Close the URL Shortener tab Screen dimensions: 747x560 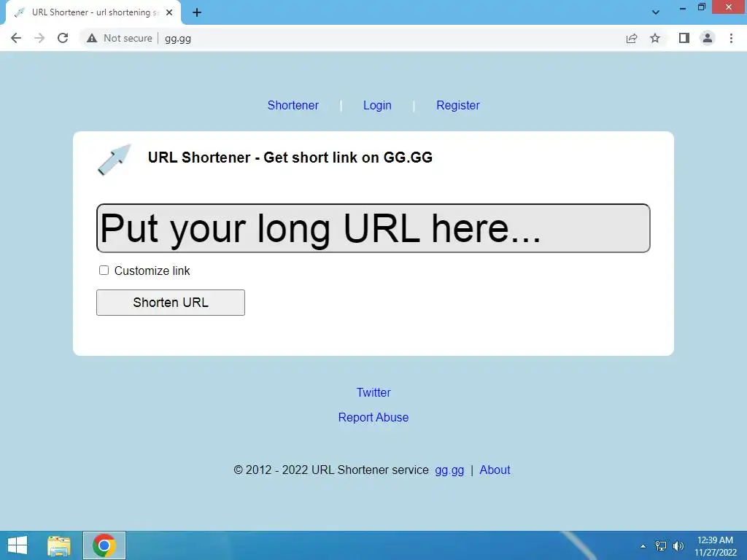(x=169, y=13)
